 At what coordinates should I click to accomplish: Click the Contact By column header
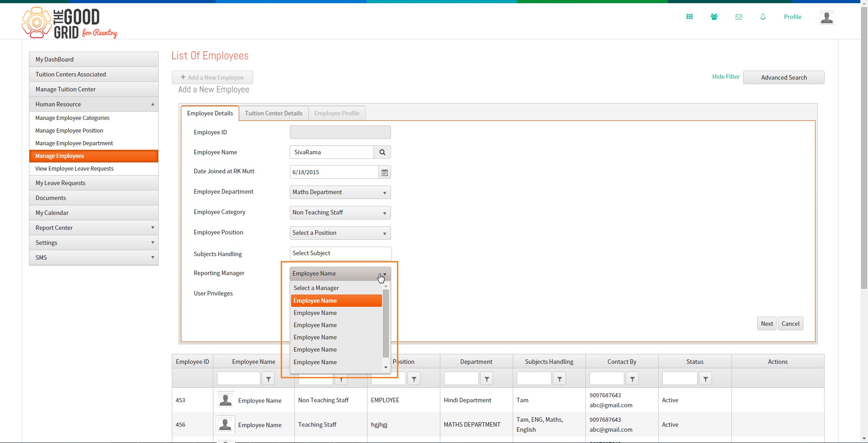click(622, 362)
